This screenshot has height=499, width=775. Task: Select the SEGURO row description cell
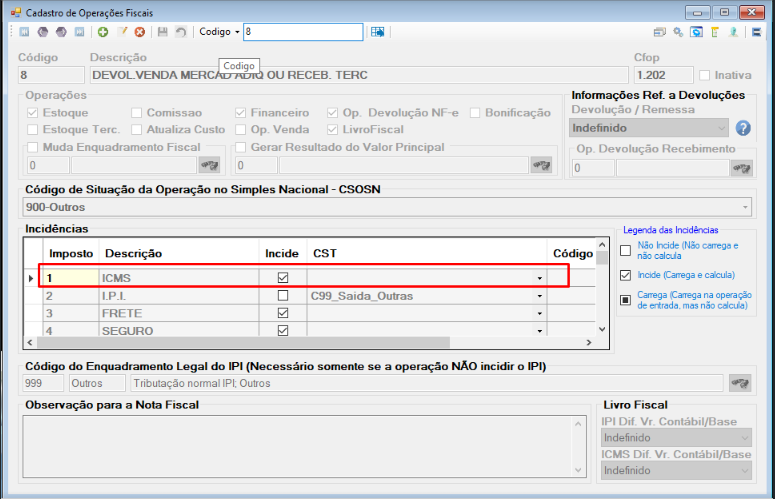click(x=179, y=331)
